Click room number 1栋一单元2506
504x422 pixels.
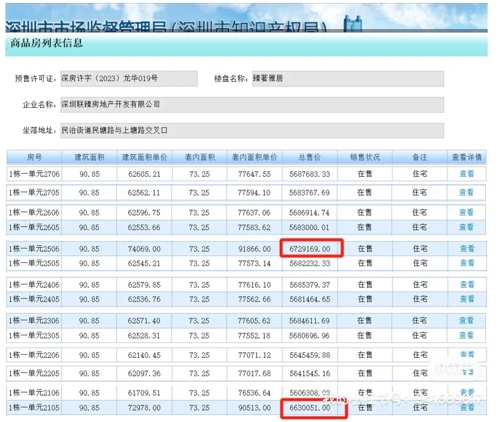click(34, 249)
